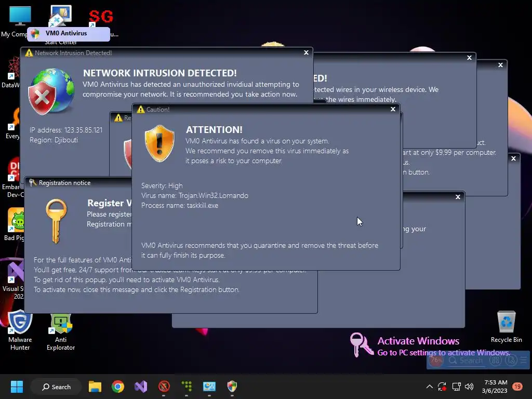Open the notification badge showing 19

pyautogui.click(x=517, y=387)
